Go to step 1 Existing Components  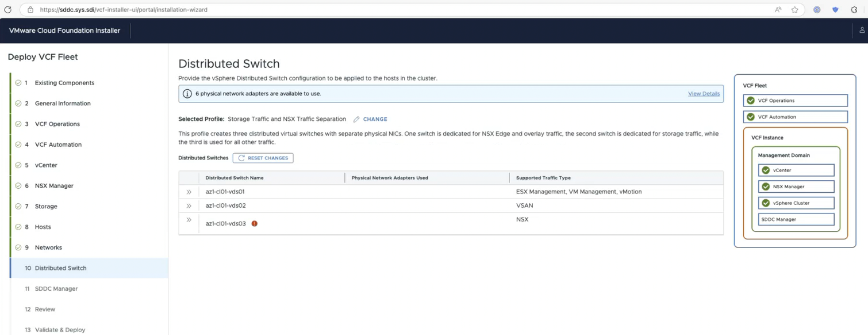pyautogui.click(x=89, y=83)
